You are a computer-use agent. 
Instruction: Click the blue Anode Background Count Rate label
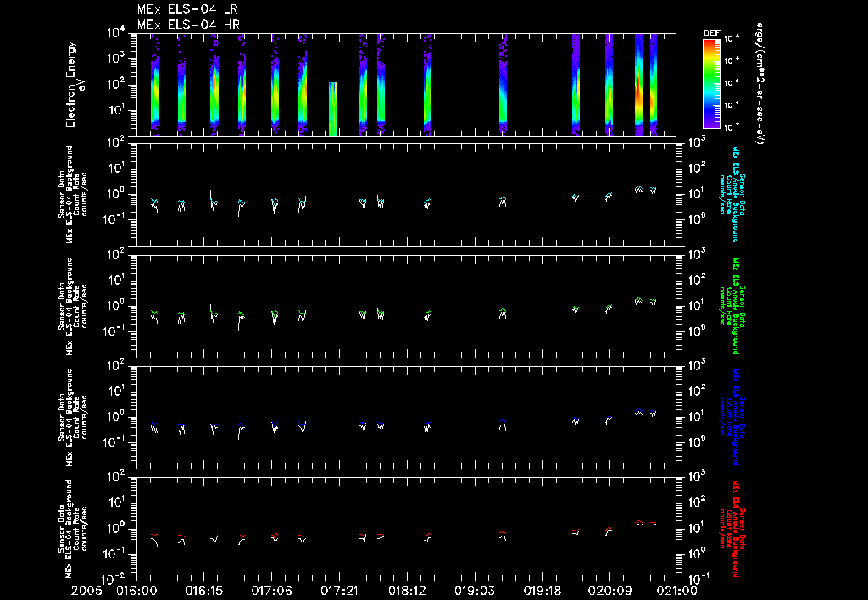[731, 417]
